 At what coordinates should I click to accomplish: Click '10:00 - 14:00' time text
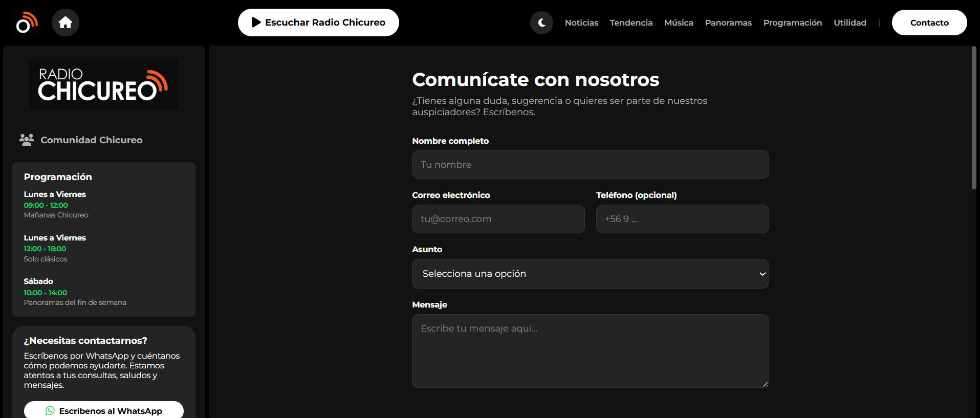tap(46, 293)
